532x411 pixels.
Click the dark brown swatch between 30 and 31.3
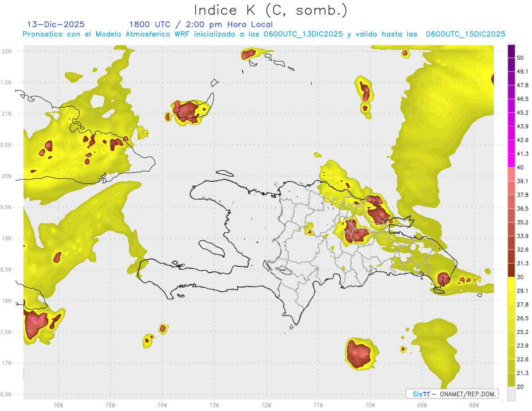(x=511, y=270)
